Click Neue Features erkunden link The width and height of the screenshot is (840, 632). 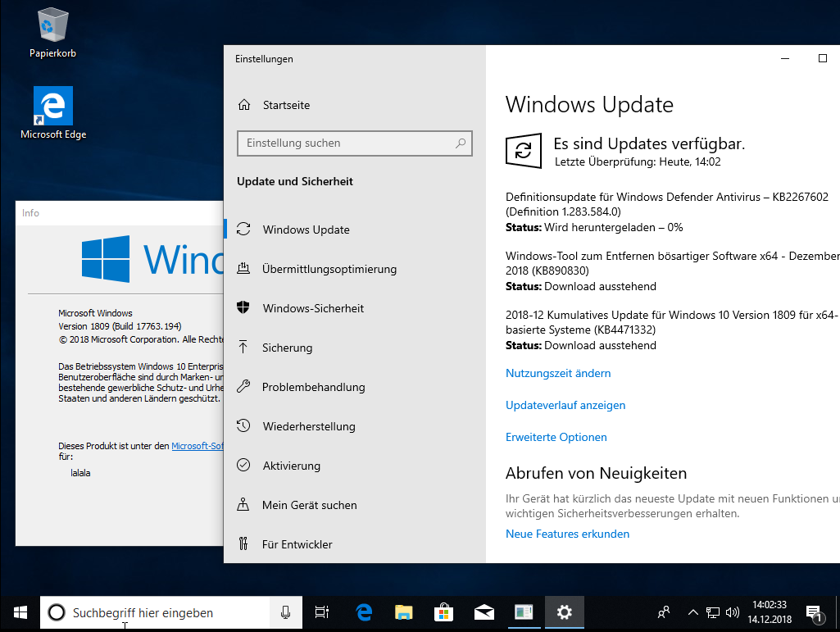point(567,534)
